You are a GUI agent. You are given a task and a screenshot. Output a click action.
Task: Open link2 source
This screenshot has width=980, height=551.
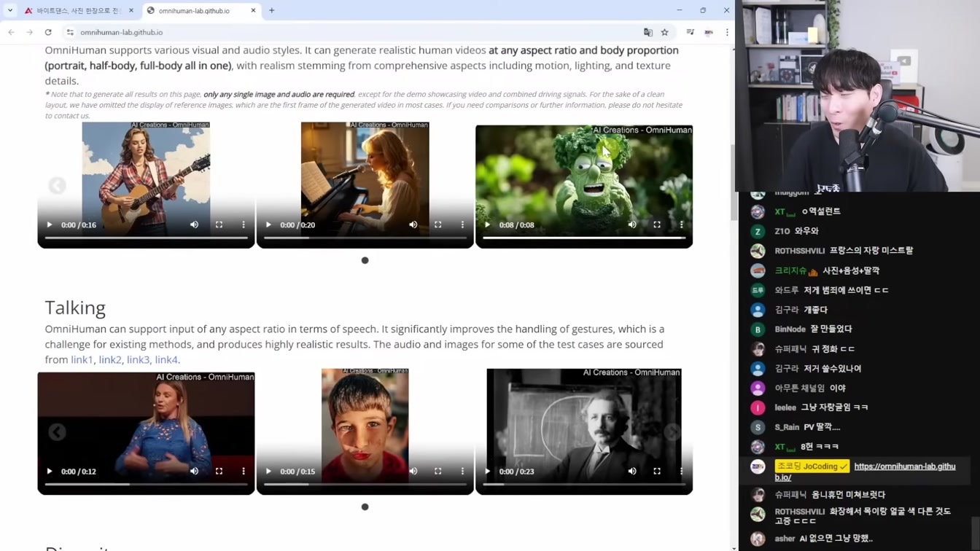tap(110, 359)
